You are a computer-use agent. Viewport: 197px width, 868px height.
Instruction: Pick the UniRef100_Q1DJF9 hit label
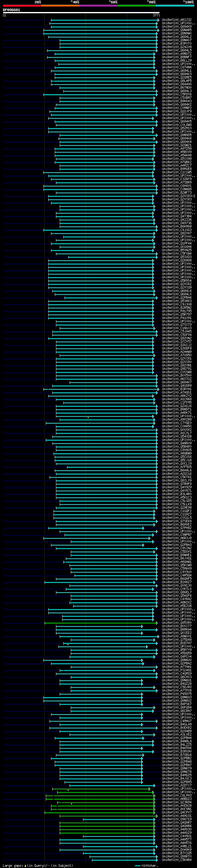point(177,111)
